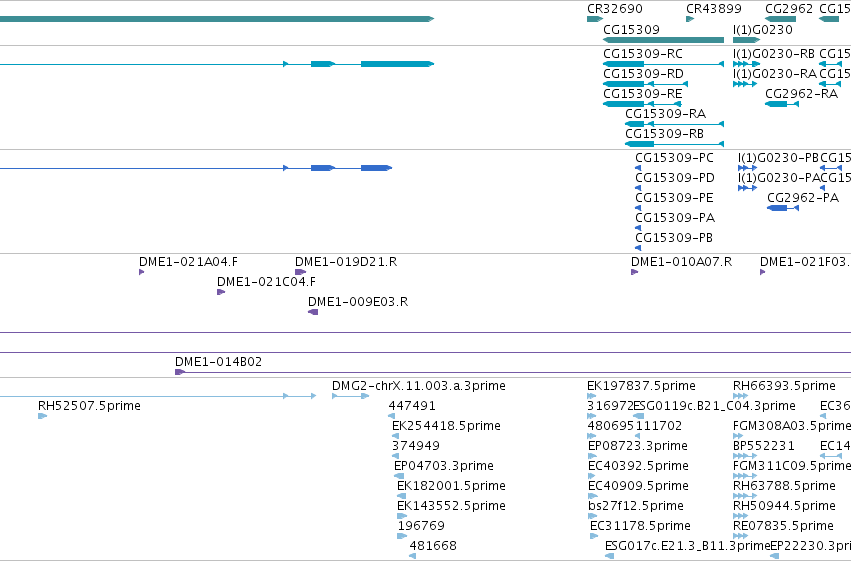Screen dimensions: 851x561
Task: Click transcript CG15309-RC label
Action: pyautogui.click(x=643, y=54)
